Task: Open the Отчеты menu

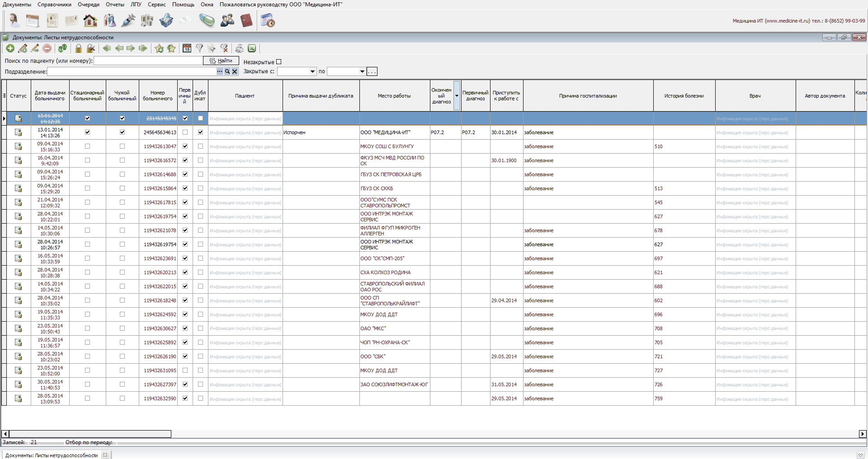Action: coord(115,5)
